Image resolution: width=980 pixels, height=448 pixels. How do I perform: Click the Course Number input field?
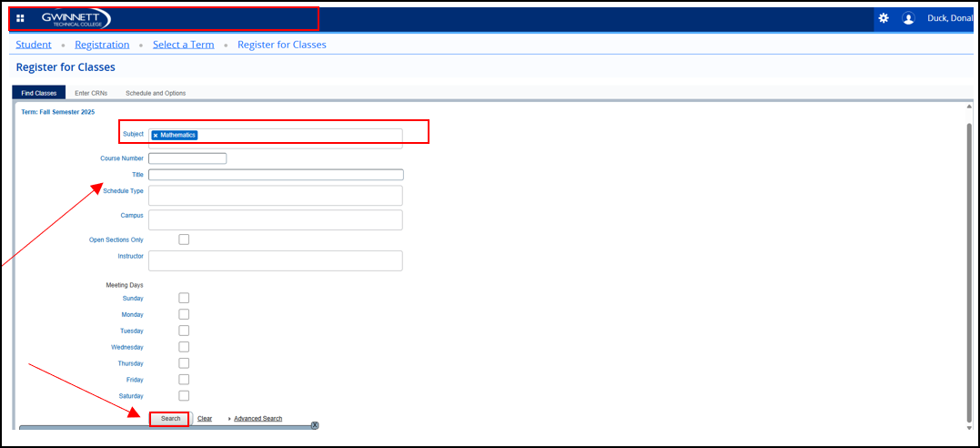[x=187, y=158]
